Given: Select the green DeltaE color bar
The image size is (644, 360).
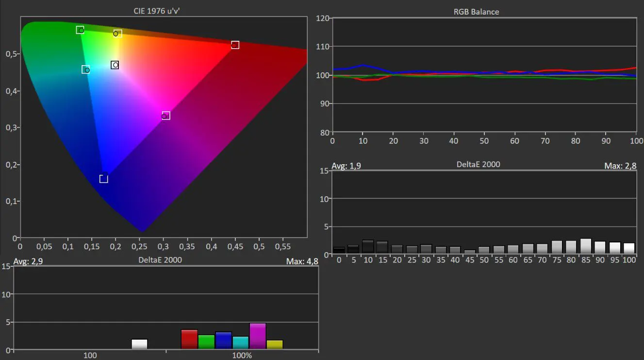Looking at the screenshot, I should pos(206,342).
